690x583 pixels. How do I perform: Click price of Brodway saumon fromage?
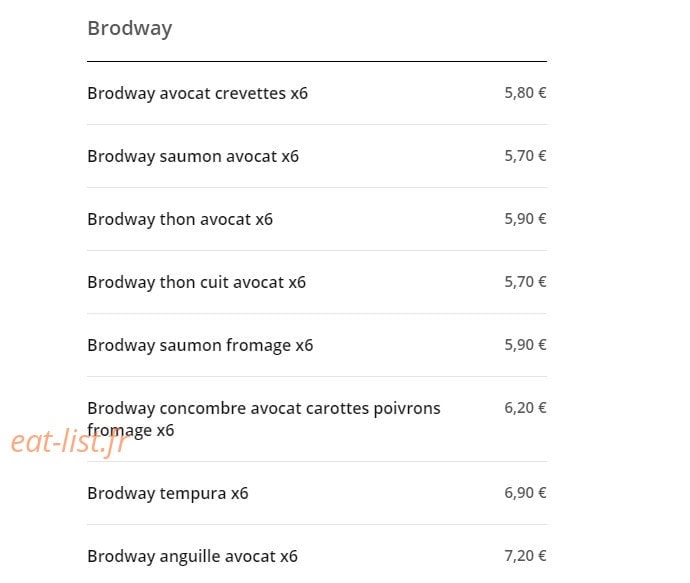point(525,345)
